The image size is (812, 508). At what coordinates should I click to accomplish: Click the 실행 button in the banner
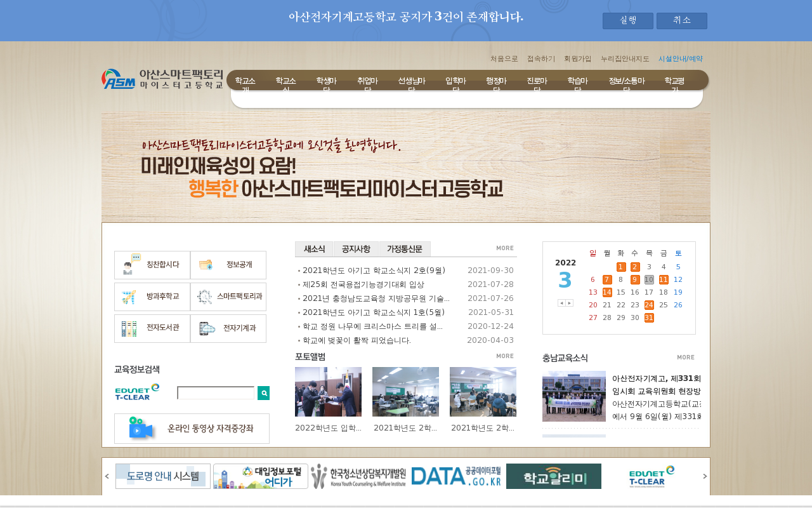pyautogui.click(x=627, y=20)
